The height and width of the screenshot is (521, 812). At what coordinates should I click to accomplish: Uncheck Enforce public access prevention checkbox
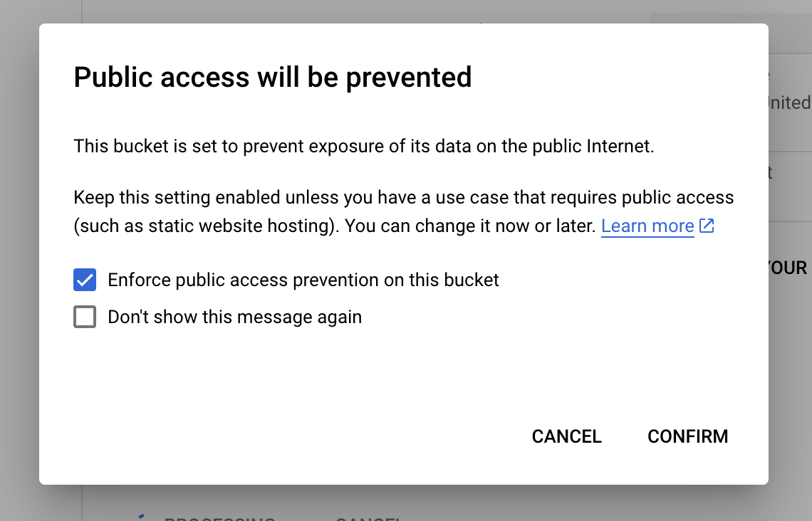point(85,280)
